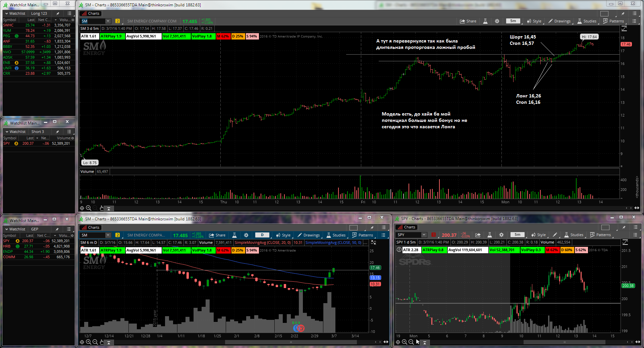Viewport: 644px width, 348px height.
Task: Open Style menu in bottom SM chart
Action: (283, 235)
